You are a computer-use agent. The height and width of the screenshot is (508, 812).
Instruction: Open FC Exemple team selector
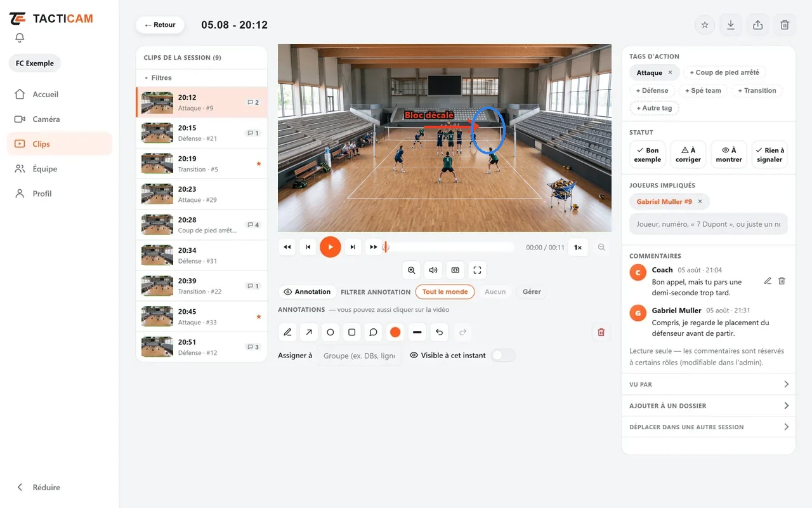[x=35, y=63]
